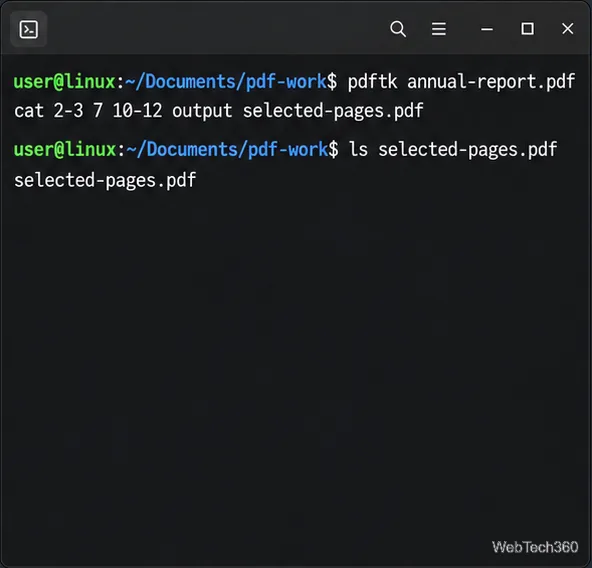The height and width of the screenshot is (568, 592).
Task: Click 'ls selected-pages.pdf' command text
Action: [452, 150]
